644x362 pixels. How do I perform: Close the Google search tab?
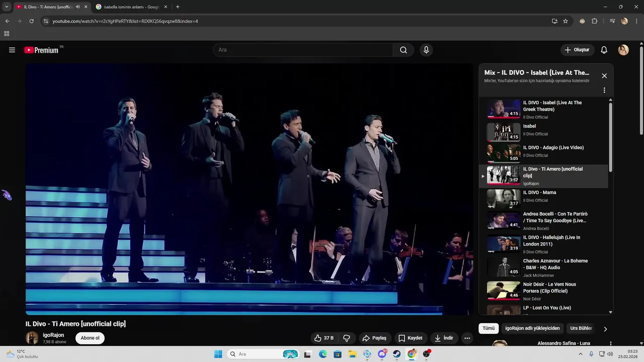point(166,7)
